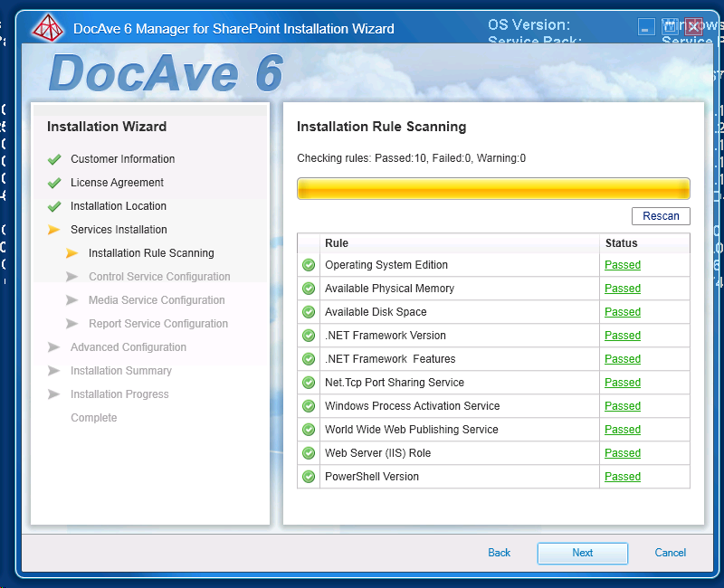Click green check icon beside Available Disk Space

tap(309, 312)
